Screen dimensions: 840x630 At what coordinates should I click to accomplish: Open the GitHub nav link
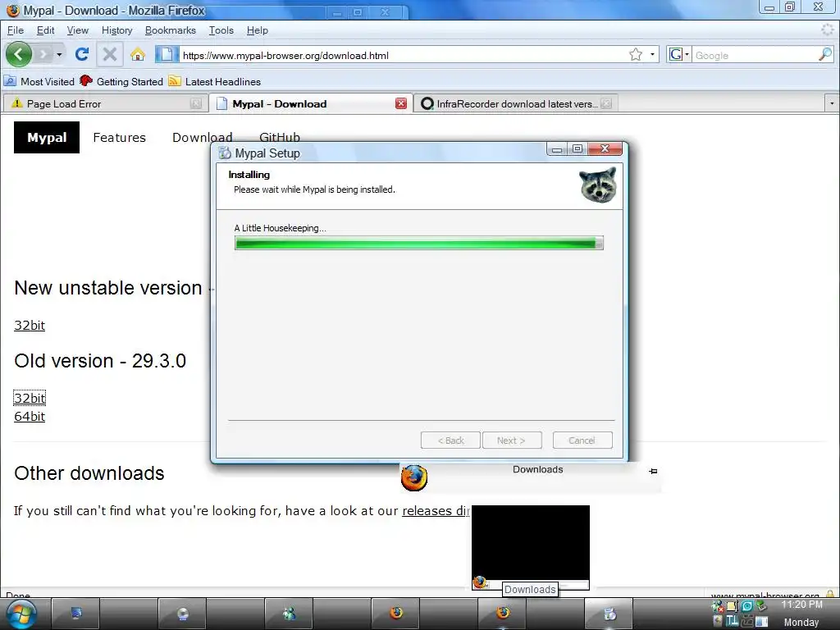(279, 138)
